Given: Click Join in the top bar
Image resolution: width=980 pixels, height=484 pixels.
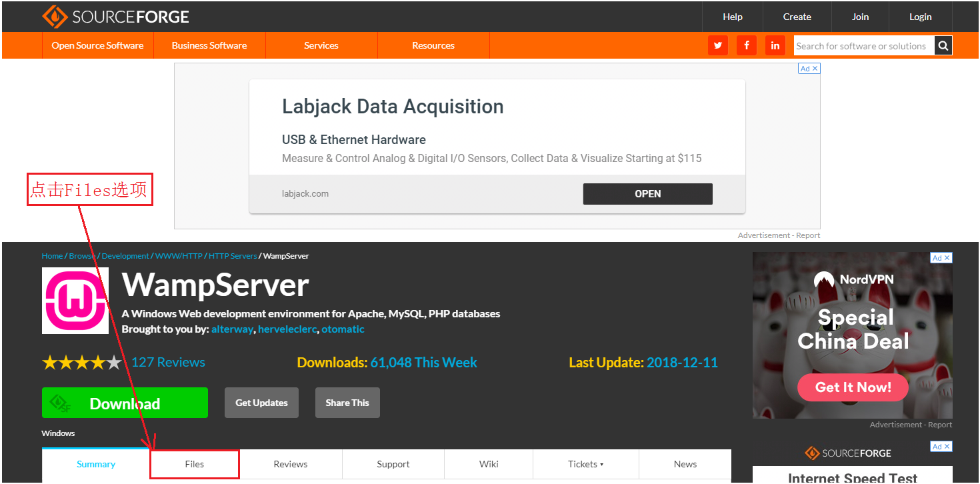Looking at the screenshot, I should click(861, 17).
